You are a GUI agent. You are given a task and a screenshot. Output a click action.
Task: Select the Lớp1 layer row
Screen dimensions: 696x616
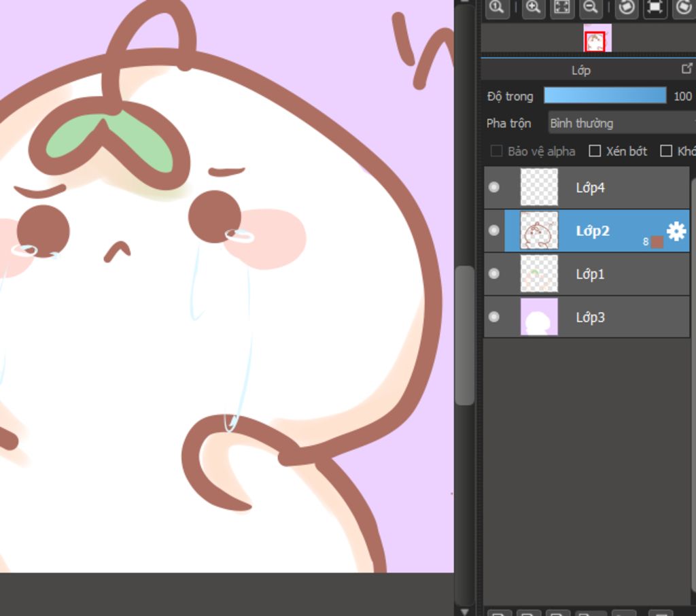point(587,274)
